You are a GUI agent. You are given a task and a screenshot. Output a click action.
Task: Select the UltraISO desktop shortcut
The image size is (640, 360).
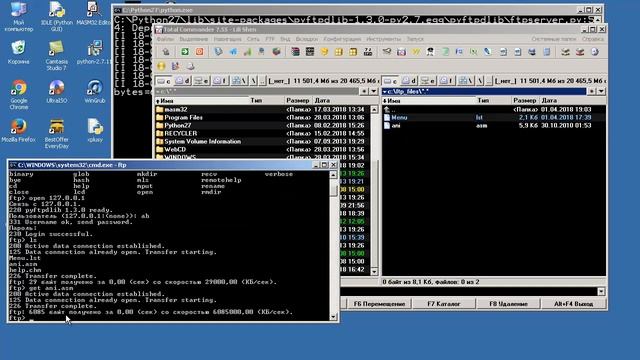pos(57,91)
